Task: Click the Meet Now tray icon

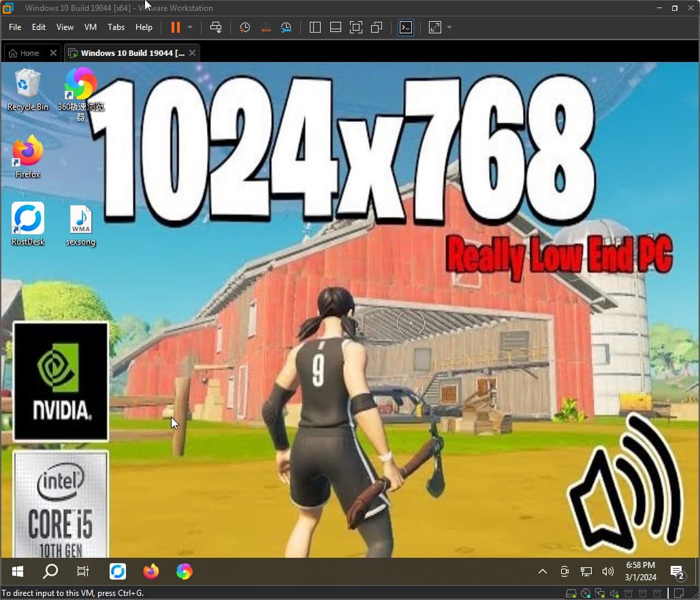Action: click(x=564, y=571)
